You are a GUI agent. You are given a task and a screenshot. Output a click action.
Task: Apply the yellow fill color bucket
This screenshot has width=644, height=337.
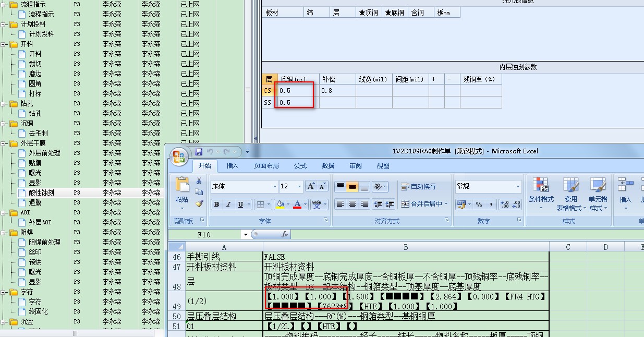281,204
